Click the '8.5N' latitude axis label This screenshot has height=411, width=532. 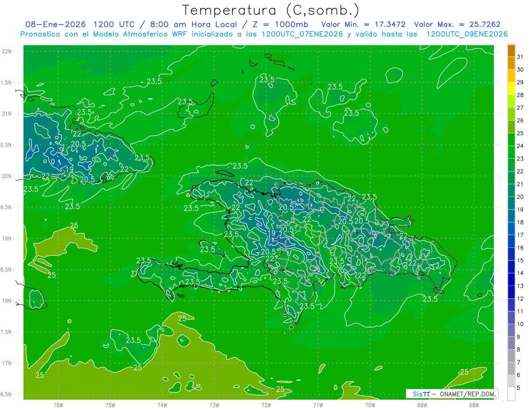pos(7,270)
